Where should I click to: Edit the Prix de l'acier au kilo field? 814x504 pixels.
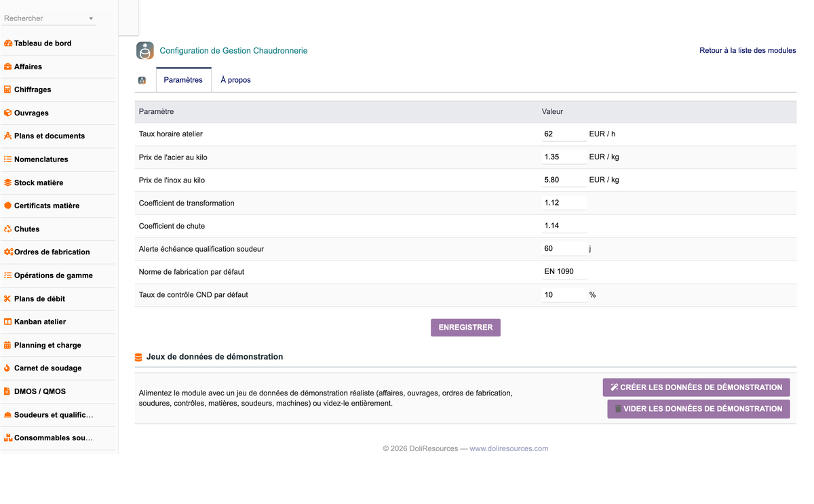tap(564, 157)
